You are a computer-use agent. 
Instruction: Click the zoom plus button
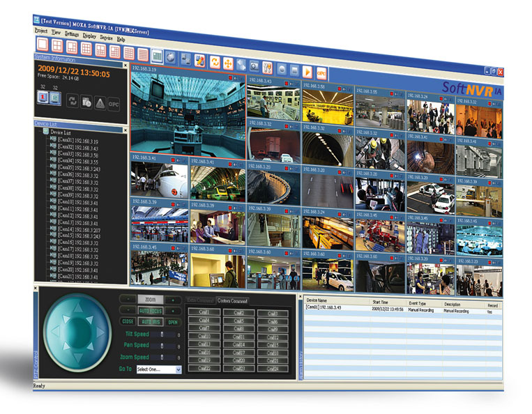(173, 300)
